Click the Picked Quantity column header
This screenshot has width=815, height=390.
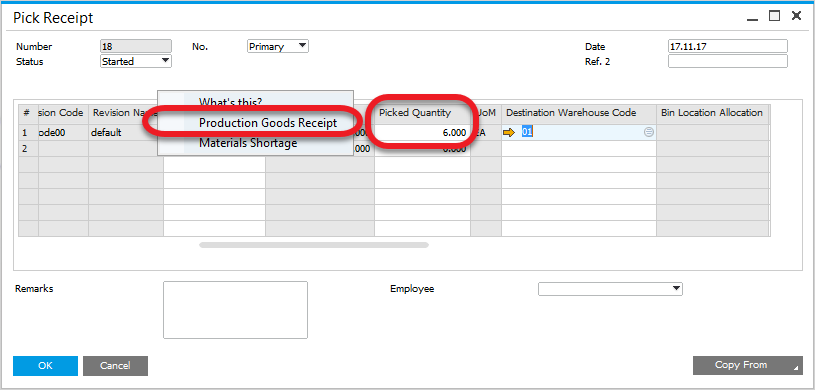pos(423,113)
